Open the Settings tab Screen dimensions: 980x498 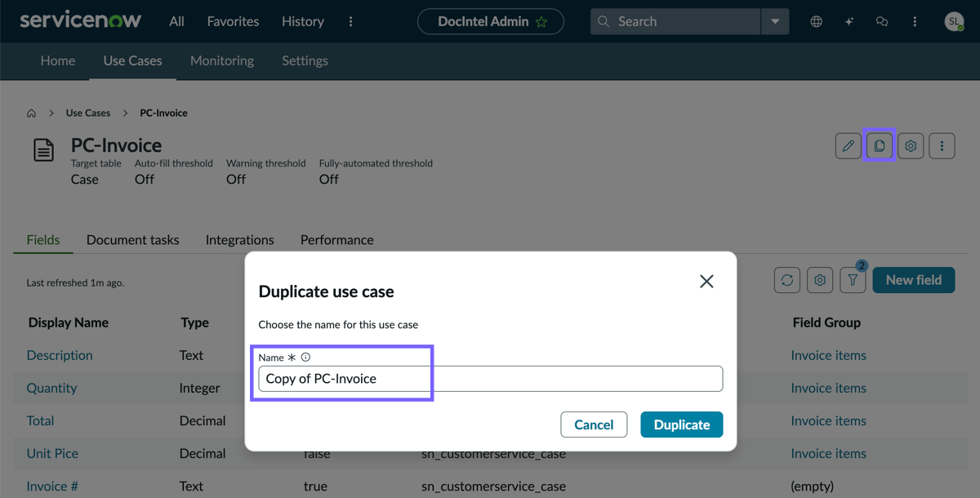tap(305, 60)
